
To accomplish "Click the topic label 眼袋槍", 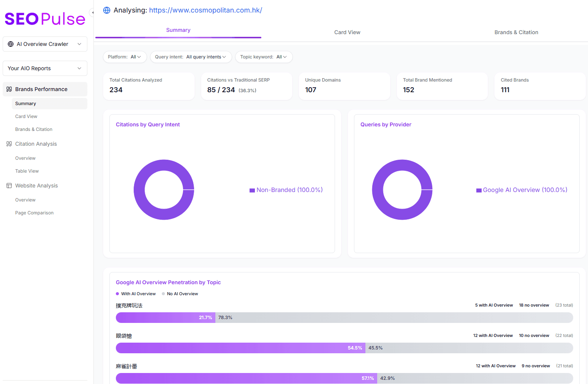I will click(124, 336).
